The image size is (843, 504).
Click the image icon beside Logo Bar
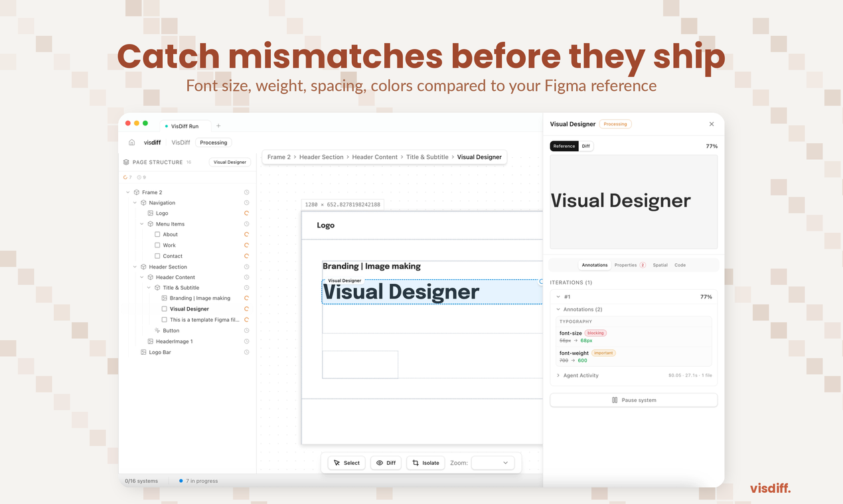(x=143, y=352)
